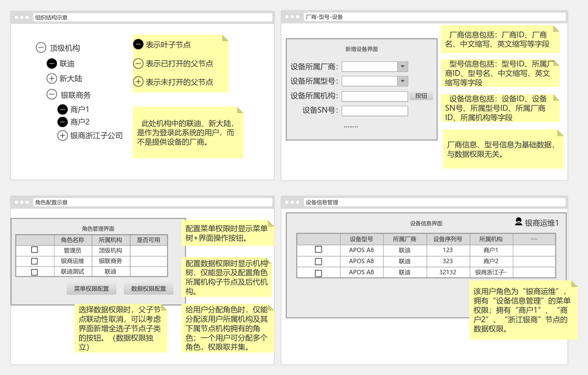
Task: Expand the 银商浙江子公司 tree node
Action: click(x=62, y=135)
